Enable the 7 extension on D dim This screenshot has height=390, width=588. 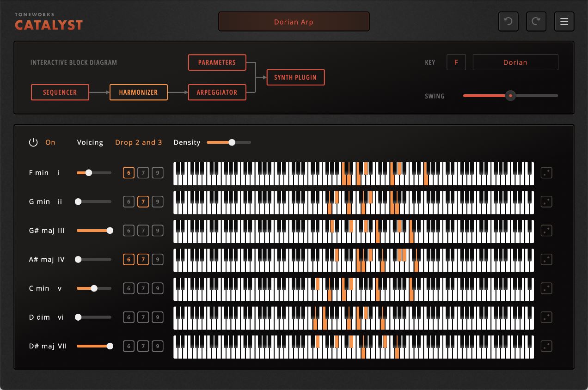tap(143, 317)
